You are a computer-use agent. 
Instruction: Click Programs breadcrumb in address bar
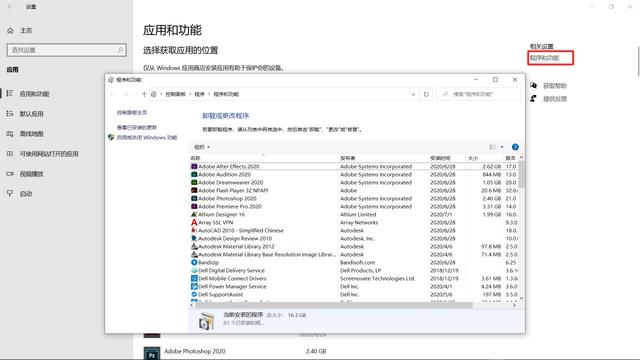(x=199, y=94)
